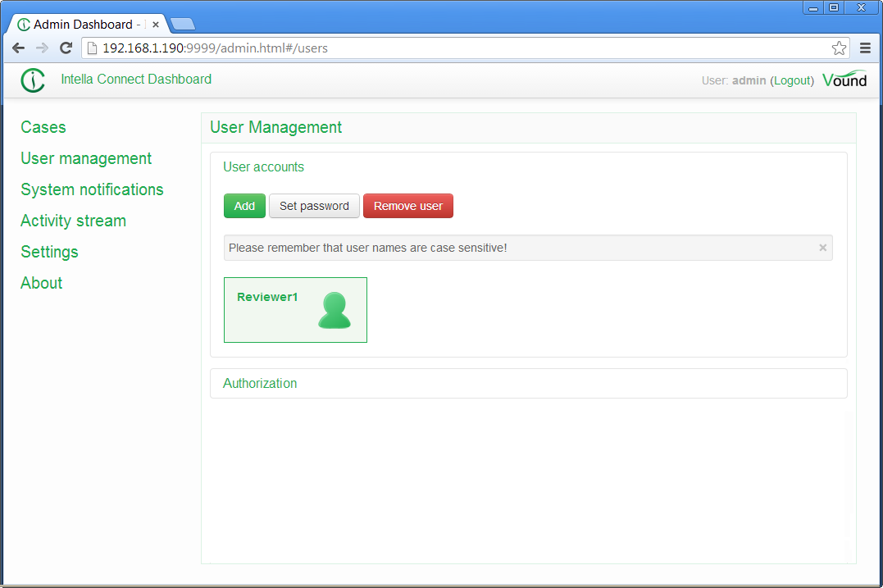Click the Intella Connect logo icon
Image resolution: width=883 pixels, height=588 pixels.
coord(33,80)
